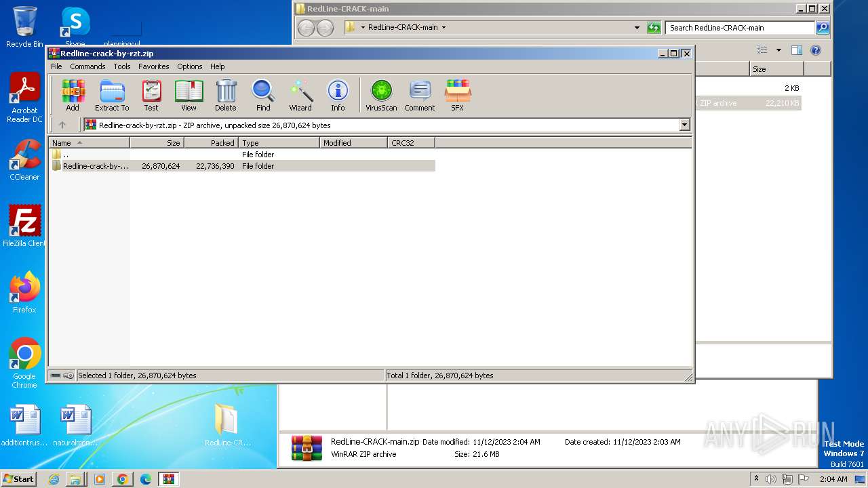This screenshot has height=488, width=868.
Task: Sort by the Name column
Action: click(90, 143)
